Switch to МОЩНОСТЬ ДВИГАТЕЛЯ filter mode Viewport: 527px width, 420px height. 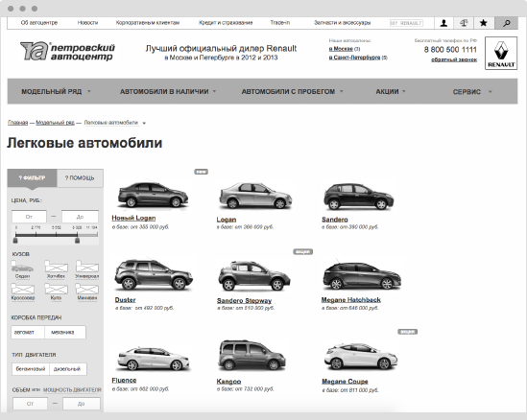[x=72, y=389]
